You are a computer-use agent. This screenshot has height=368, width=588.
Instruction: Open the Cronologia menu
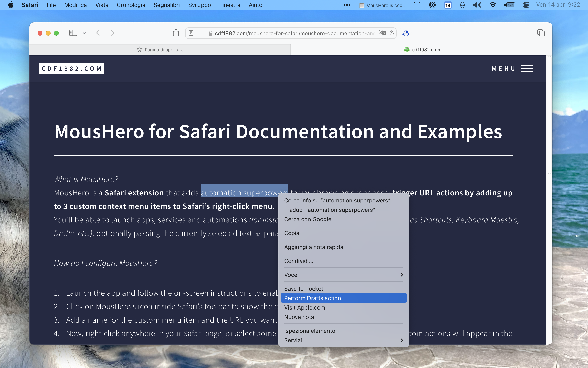[x=131, y=5]
